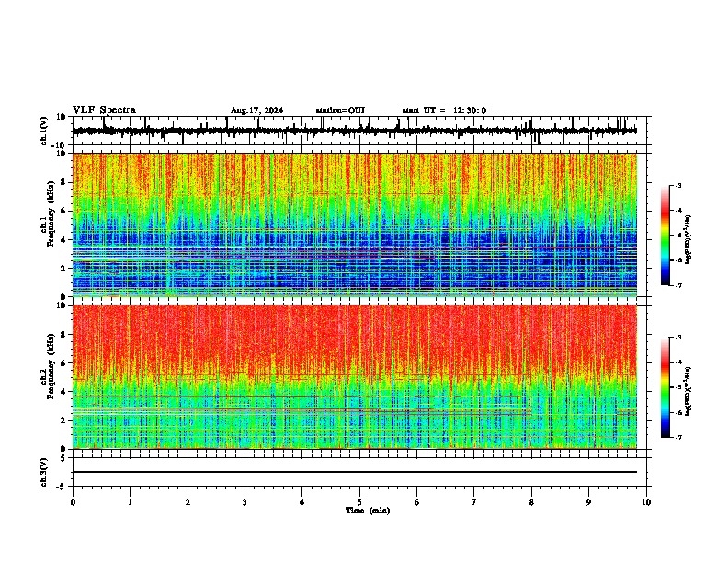The width and height of the screenshot is (728, 563).
Task: Click inside the ch.1 spectrogram panel
Action: coord(354,224)
